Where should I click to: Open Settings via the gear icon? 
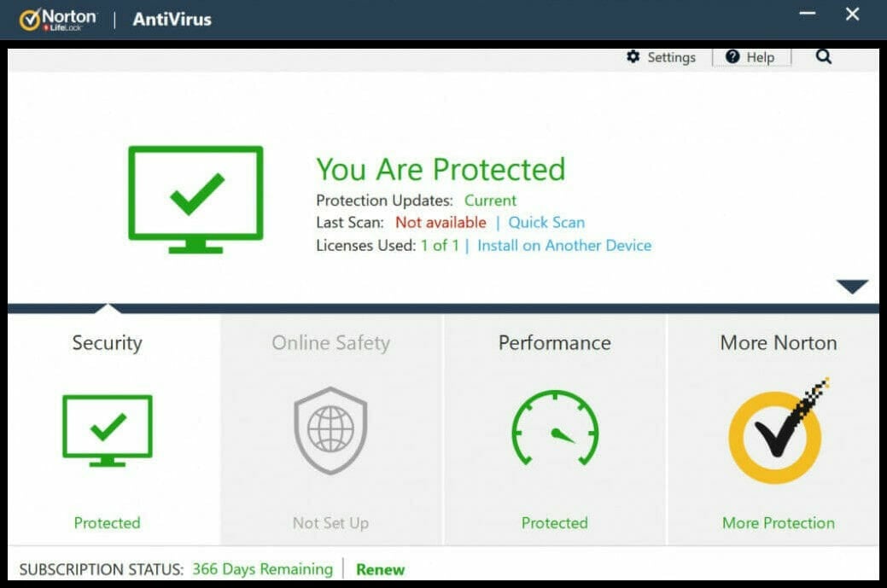[633, 56]
